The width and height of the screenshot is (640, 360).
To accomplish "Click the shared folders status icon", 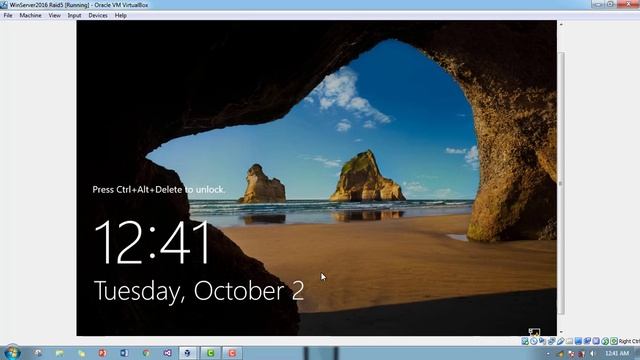I will pos(569,341).
